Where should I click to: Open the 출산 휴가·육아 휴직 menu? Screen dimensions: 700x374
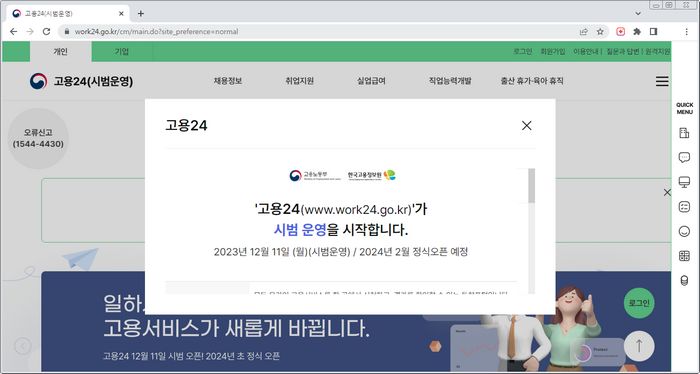(x=532, y=81)
